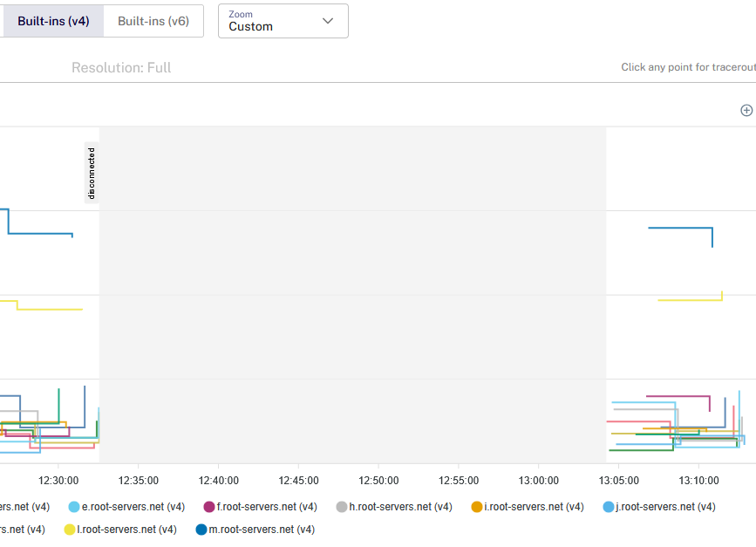The image size is (756, 547).
Task: Click the plus circle zoom-in icon
Action: click(746, 111)
